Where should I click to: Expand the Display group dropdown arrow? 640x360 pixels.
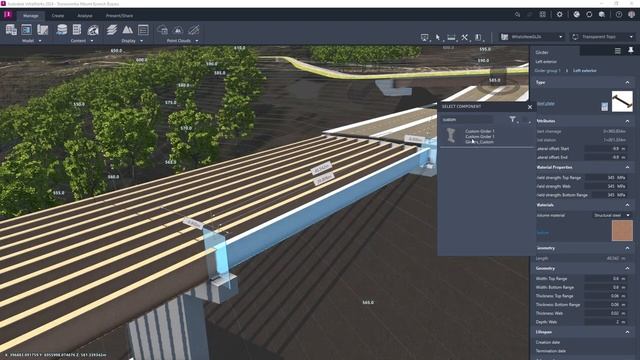pyautogui.click(x=141, y=41)
